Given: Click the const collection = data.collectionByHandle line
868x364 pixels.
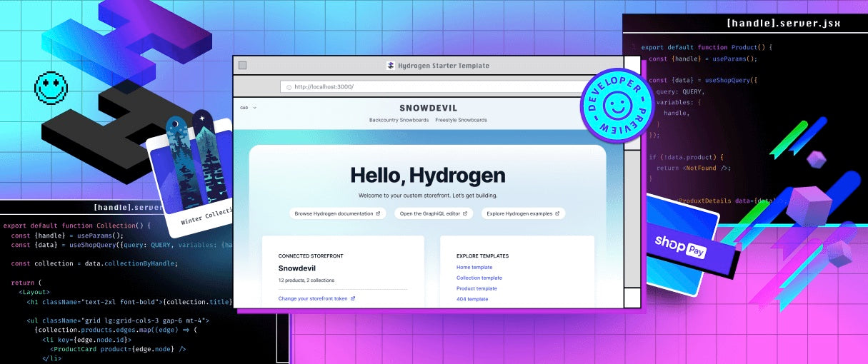Looking at the screenshot, I should [x=94, y=263].
